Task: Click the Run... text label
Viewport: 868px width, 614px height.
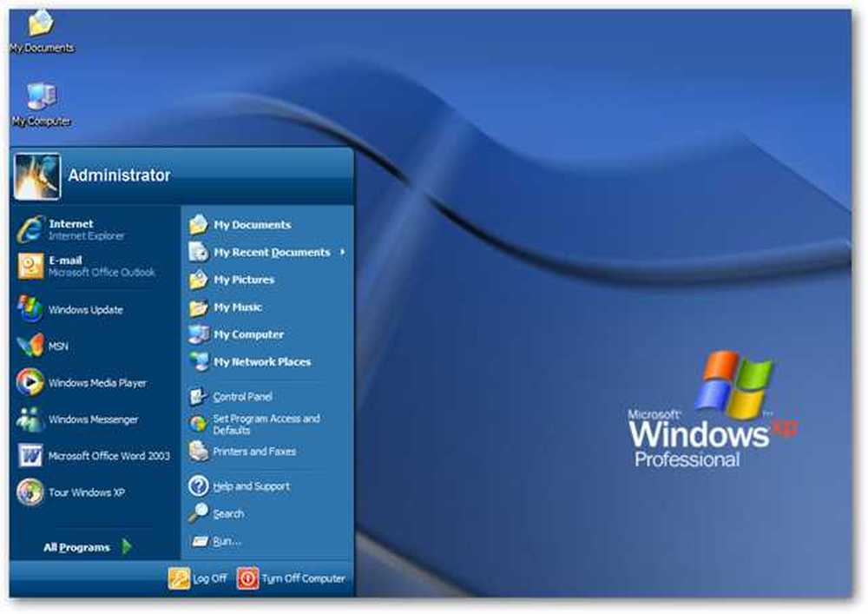Action: pyautogui.click(x=227, y=541)
